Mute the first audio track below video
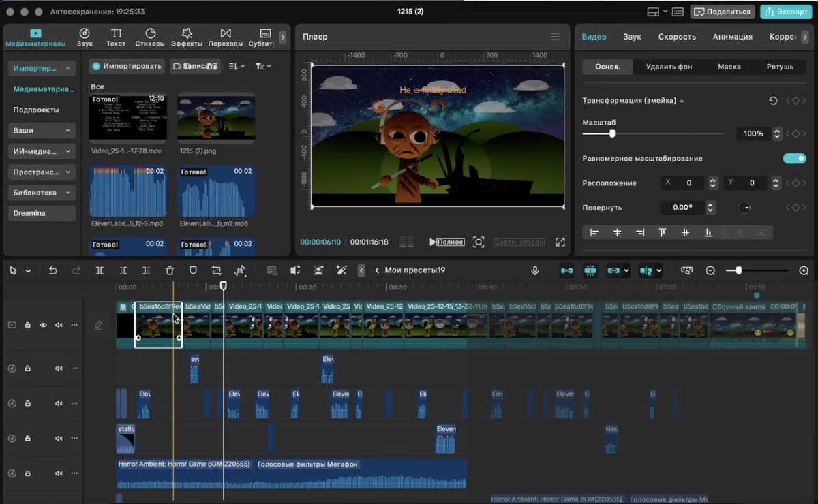Screen dimensions: 818x504 pyautogui.click(x=59, y=368)
